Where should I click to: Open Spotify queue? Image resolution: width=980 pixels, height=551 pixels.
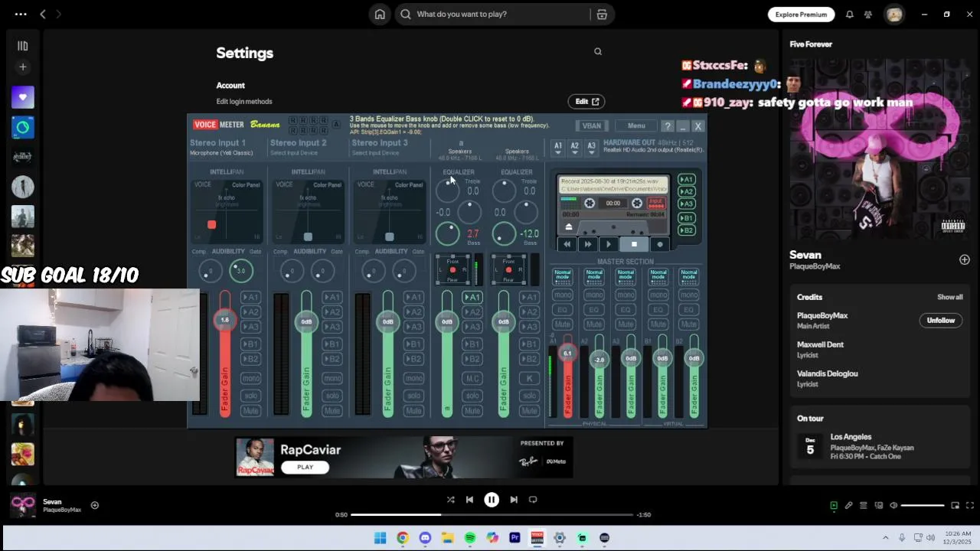pos(863,505)
